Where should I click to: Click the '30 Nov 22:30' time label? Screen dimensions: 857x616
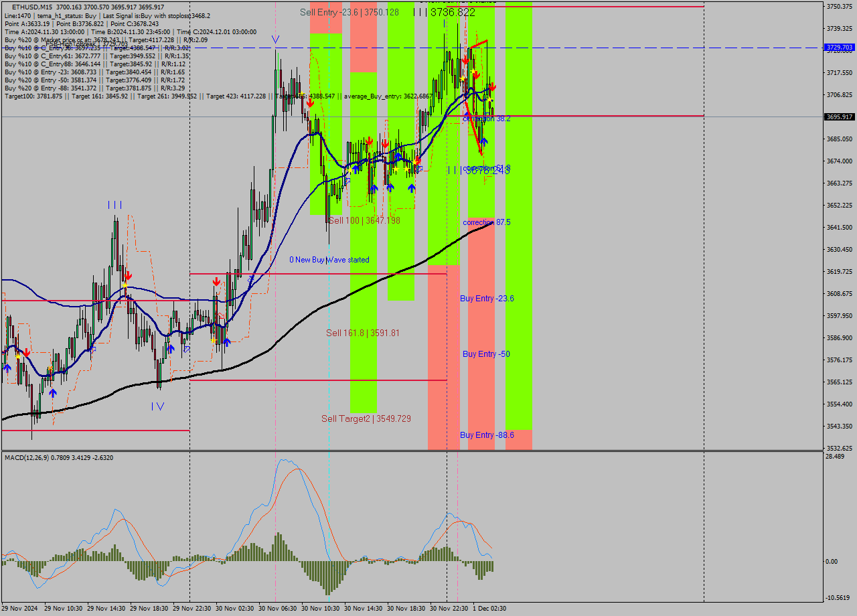point(449,609)
